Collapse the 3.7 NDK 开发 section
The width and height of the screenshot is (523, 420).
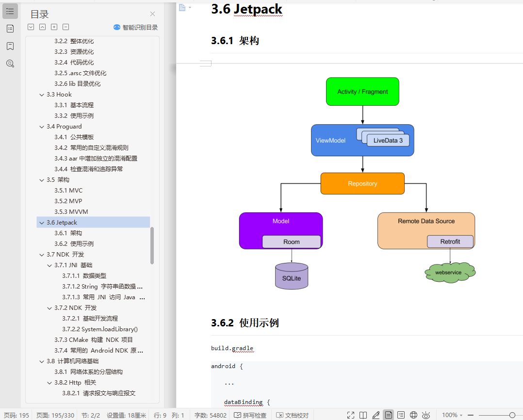click(42, 254)
